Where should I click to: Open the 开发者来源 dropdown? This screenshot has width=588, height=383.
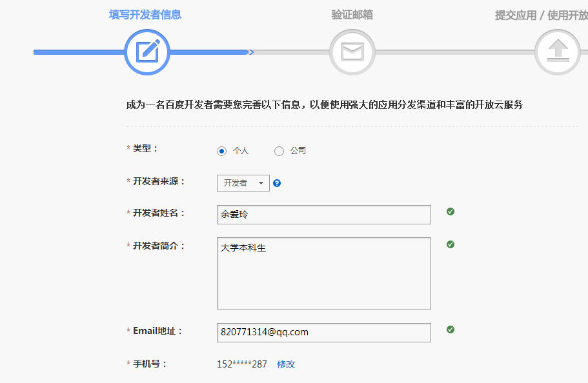[243, 183]
